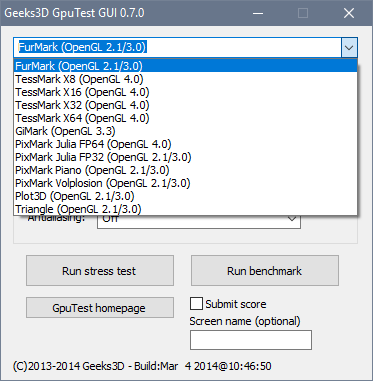373x381 pixels.
Task: Pick TessMark X16 (OpenGL 4.0) option
Action: click(186, 92)
